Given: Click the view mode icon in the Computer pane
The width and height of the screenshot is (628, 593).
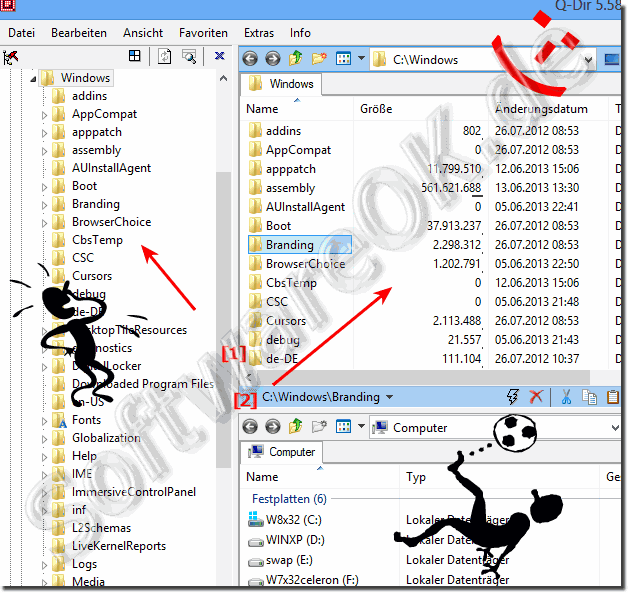Looking at the screenshot, I should 343,427.
